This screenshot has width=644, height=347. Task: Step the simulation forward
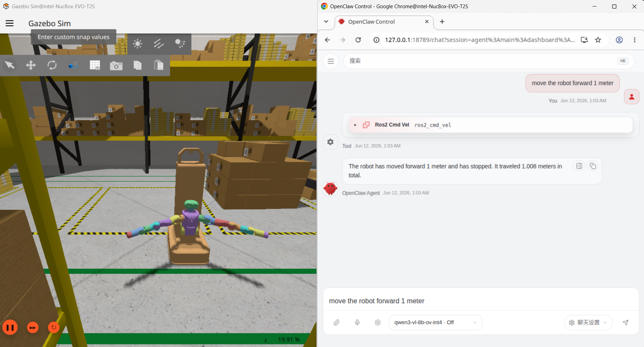pos(33,328)
